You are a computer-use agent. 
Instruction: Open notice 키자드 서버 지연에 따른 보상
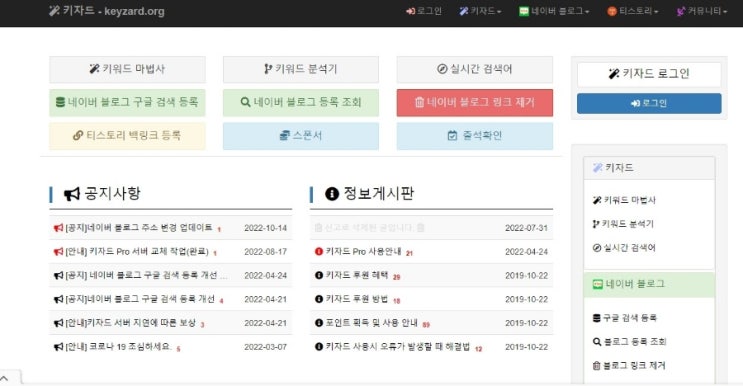(x=130, y=323)
